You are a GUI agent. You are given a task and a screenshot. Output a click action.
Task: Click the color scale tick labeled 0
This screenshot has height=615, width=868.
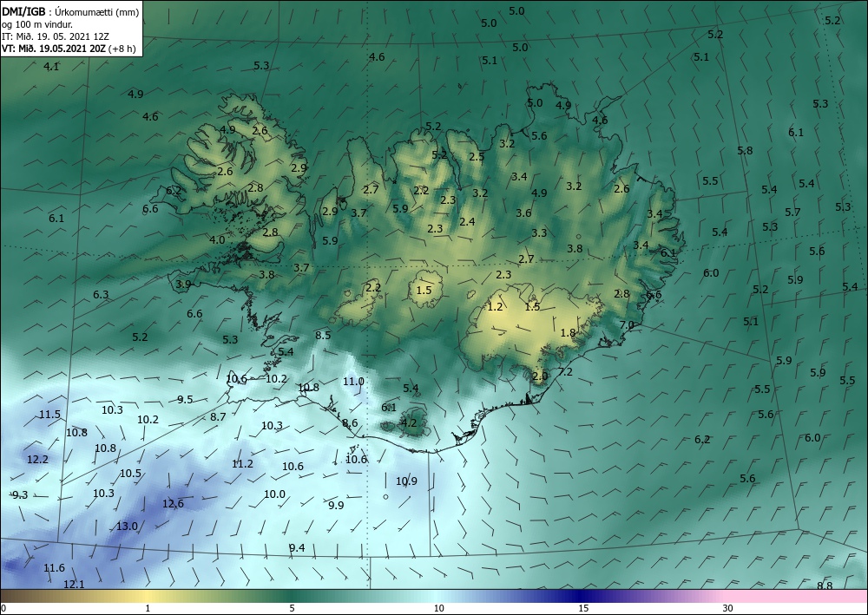pos(3,608)
